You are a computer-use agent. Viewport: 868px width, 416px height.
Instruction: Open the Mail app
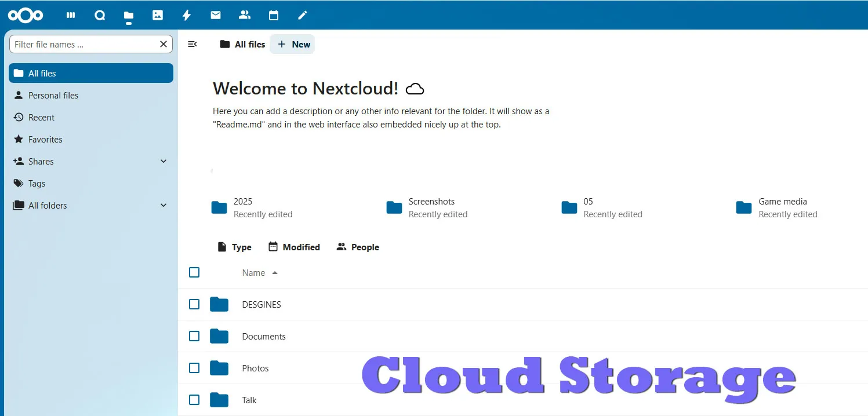point(215,15)
